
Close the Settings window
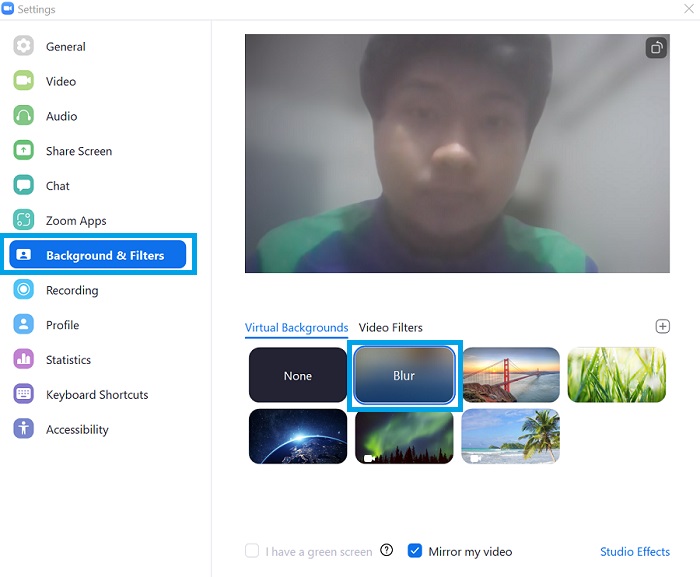click(689, 8)
